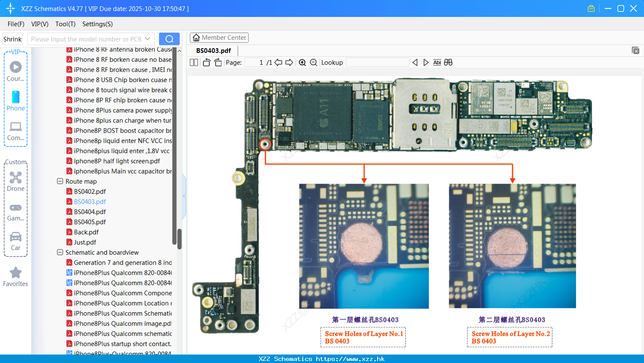The width and height of the screenshot is (644, 363).
Task: Click the Page number field
Action: (x=255, y=63)
